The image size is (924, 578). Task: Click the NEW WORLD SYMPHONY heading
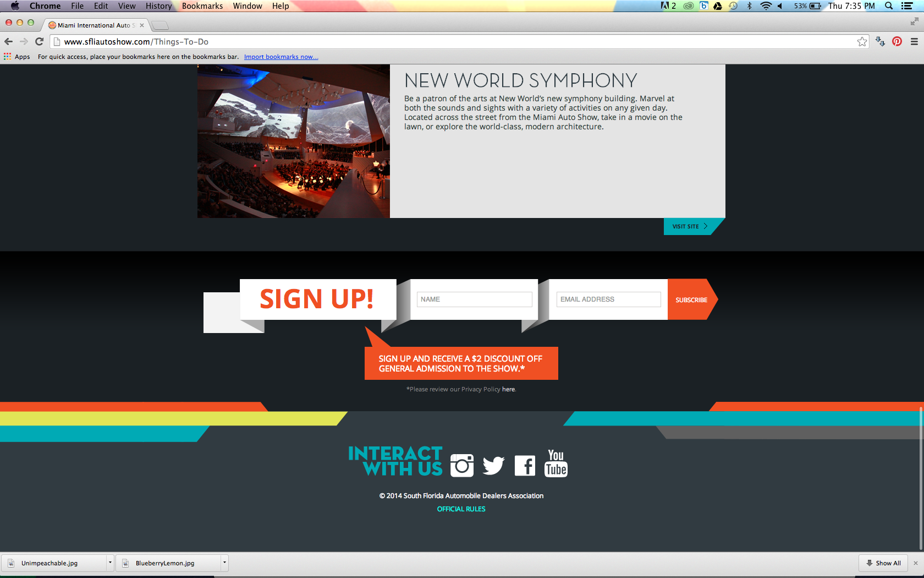(x=520, y=80)
